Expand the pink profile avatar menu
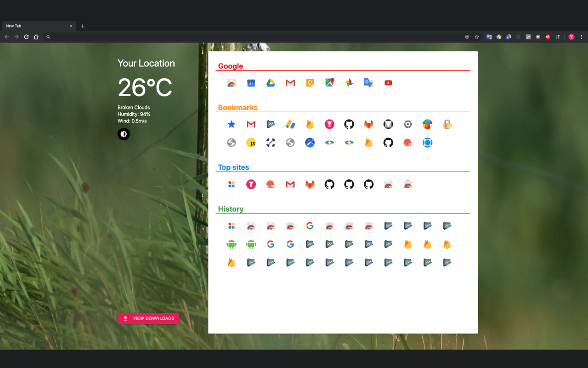 pyautogui.click(x=571, y=37)
